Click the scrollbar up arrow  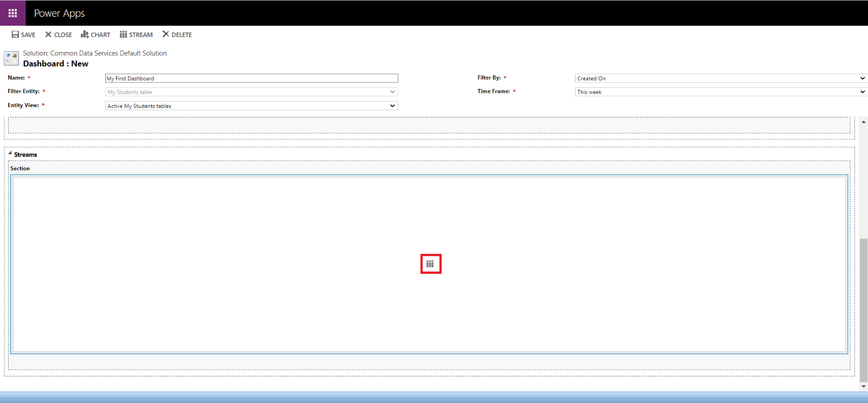pyautogui.click(x=863, y=122)
